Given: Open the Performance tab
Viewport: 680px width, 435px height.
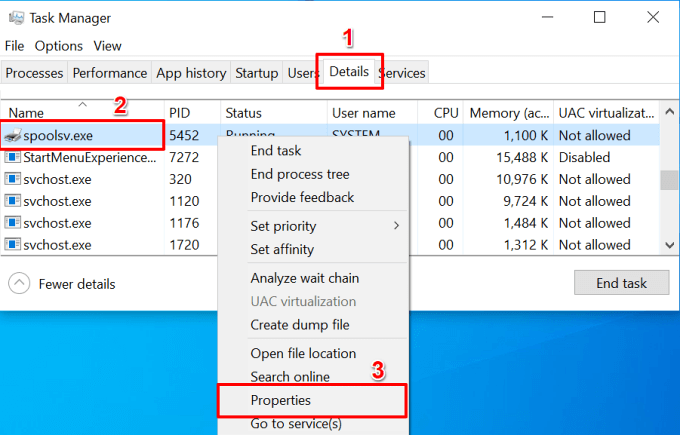Looking at the screenshot, I should (x=110, y=73).
